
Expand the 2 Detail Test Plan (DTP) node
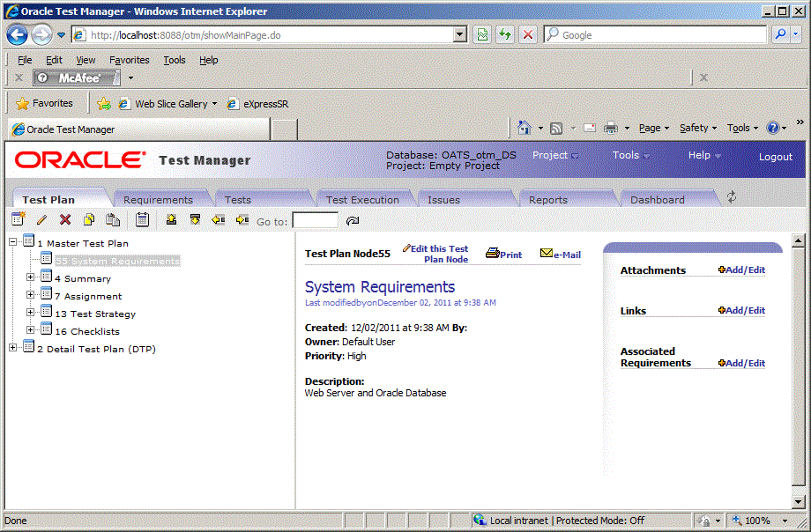[13, 347]
